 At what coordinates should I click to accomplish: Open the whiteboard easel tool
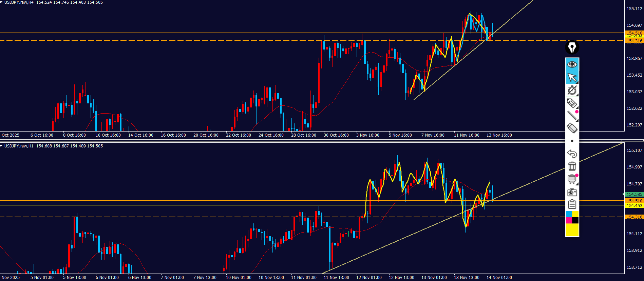pyautogui.click(x=572, y=179)
